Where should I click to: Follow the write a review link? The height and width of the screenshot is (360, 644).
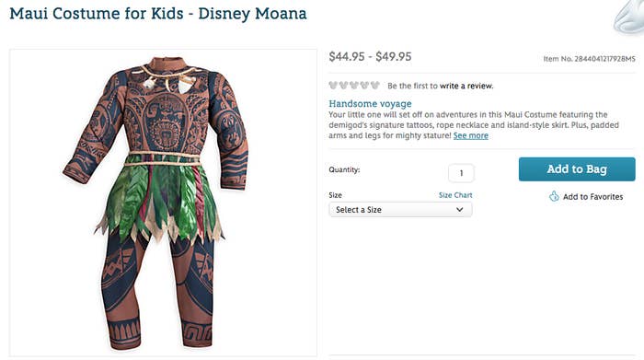pyautogui.click(x=466, y=86)
